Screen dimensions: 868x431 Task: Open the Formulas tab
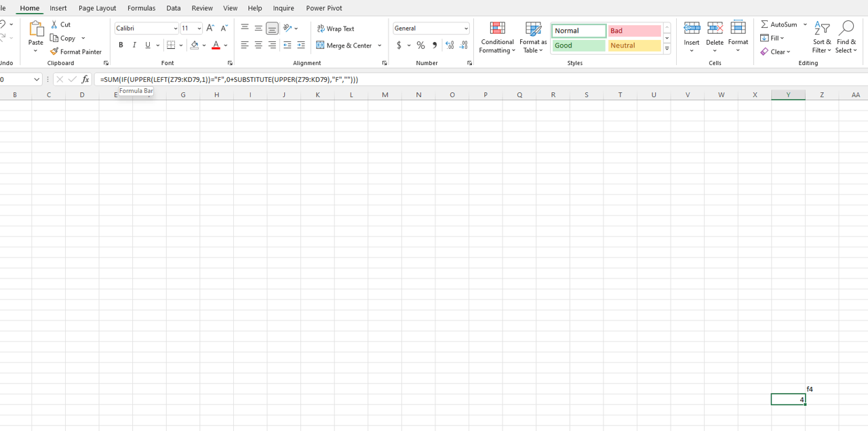[x=141, y=8]
